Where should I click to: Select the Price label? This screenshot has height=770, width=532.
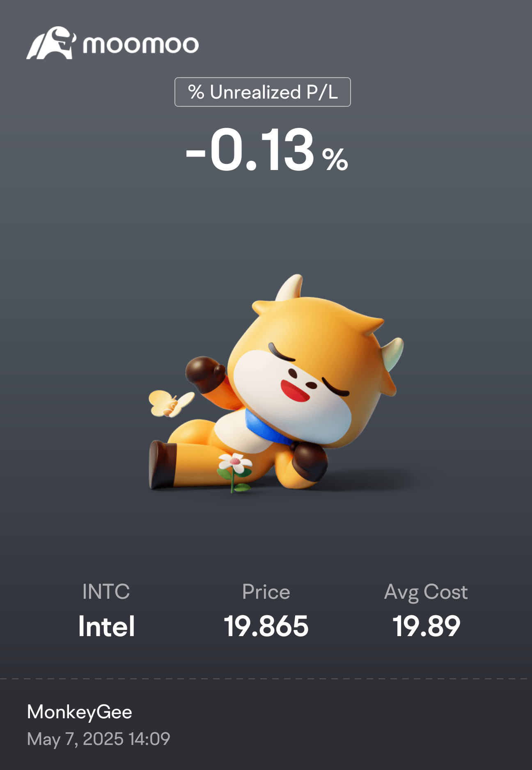click(266, 592)
